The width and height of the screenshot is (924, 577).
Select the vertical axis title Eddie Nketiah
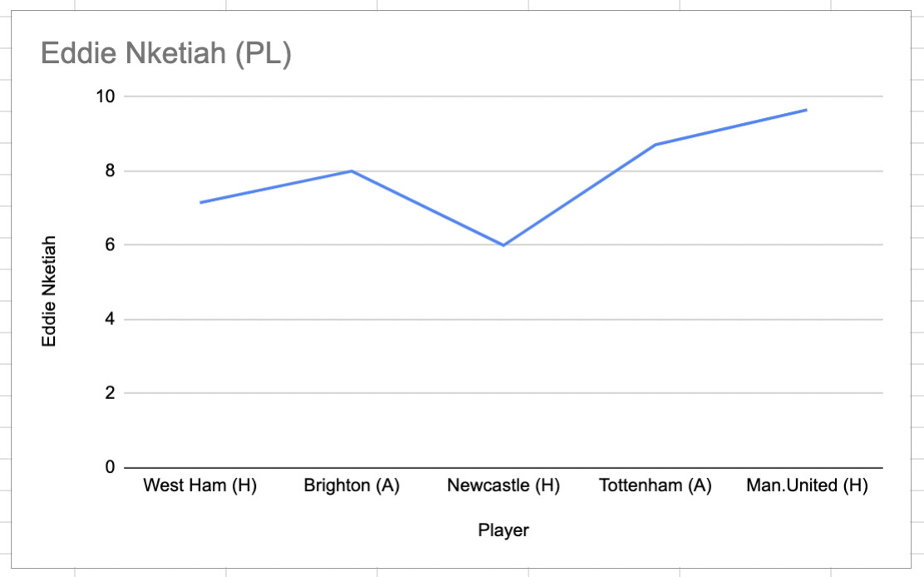coord(50,291)
